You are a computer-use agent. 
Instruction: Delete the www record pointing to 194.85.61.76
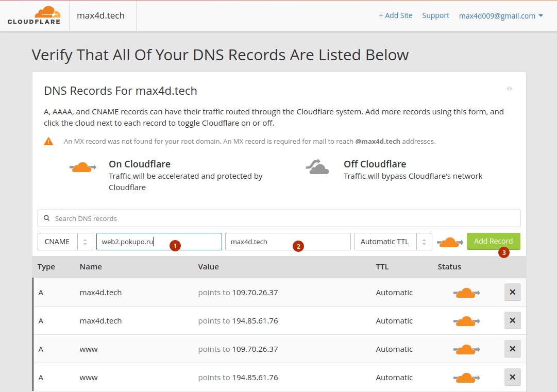pyautogui.click(x=513, y=378)
